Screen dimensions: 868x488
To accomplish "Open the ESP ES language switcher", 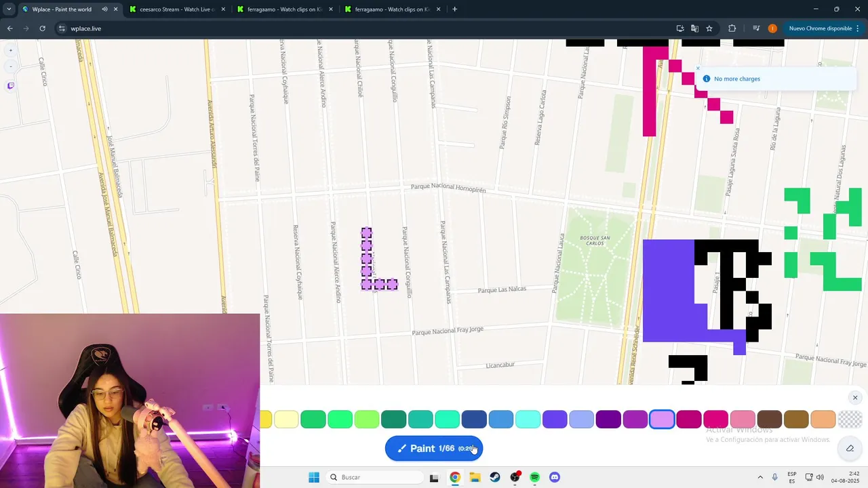I will [x=792, y=477].
